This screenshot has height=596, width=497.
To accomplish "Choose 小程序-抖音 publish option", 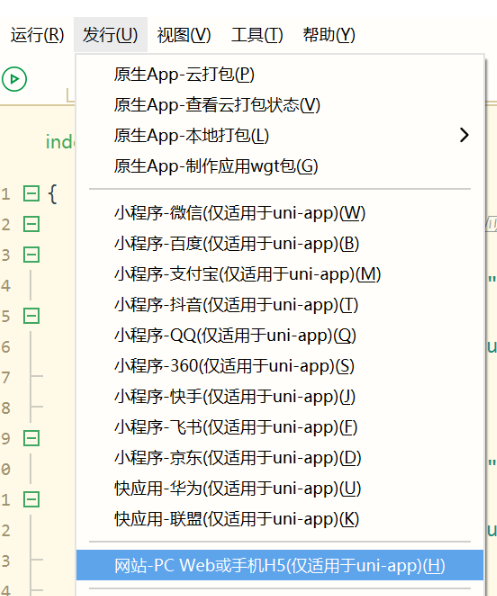I will click(x=280, y=305).
